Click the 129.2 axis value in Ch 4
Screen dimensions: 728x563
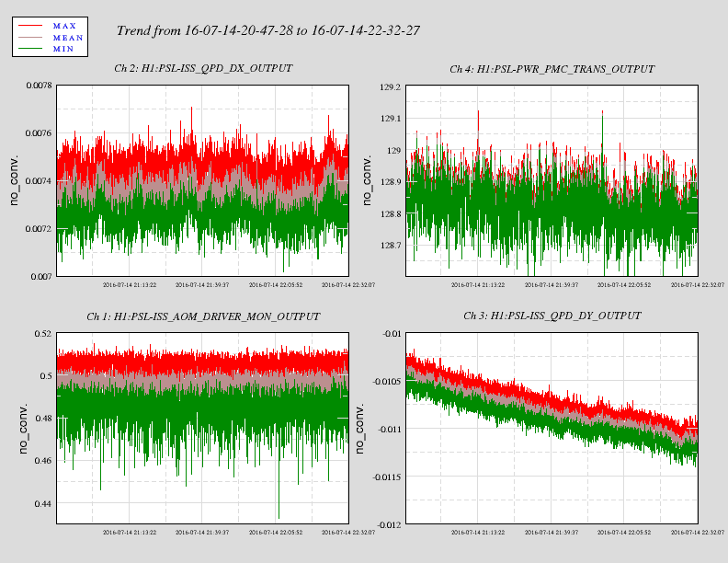pos(390,87)
